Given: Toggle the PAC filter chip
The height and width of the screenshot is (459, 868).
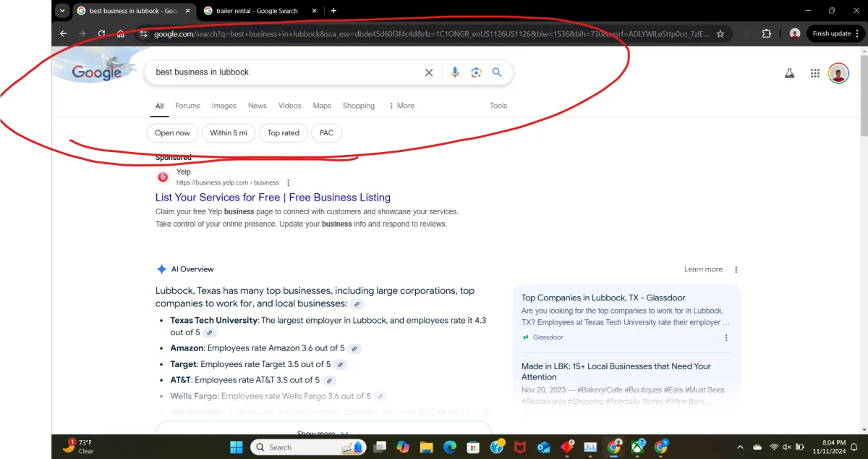Looking at the screenshot, I should [x=327, y=133].
